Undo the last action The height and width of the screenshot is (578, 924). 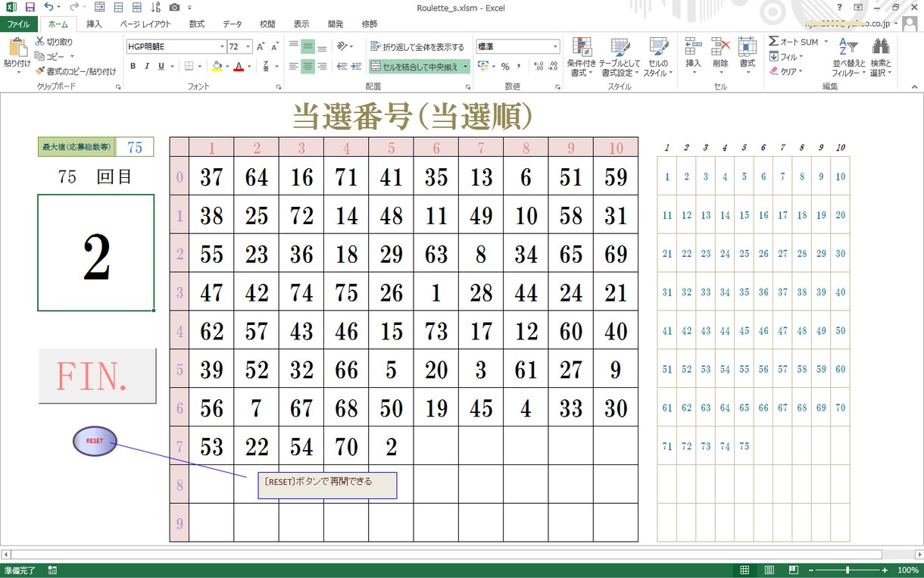pos(48,7)
